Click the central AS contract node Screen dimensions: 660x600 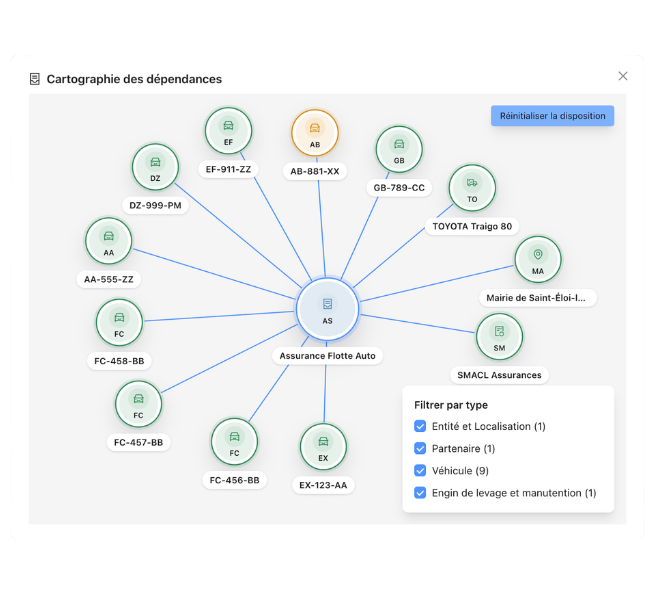point(327,309)
